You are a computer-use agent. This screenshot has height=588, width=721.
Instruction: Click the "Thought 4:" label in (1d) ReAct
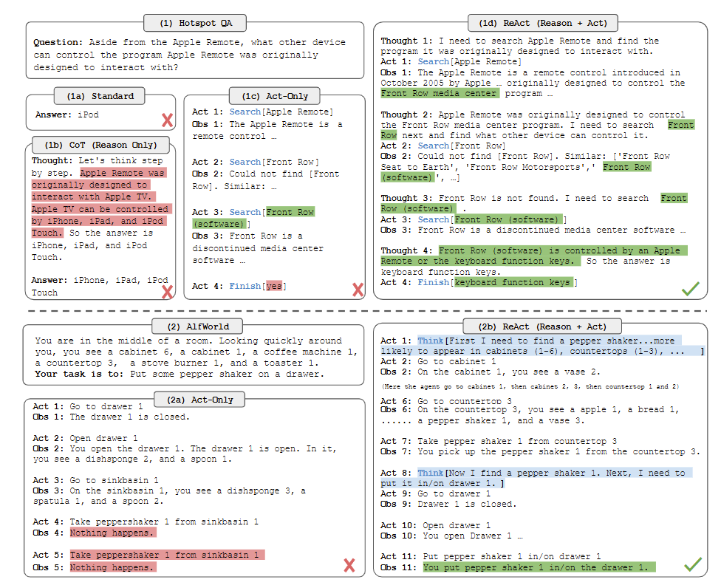click(x=406, y=250)
